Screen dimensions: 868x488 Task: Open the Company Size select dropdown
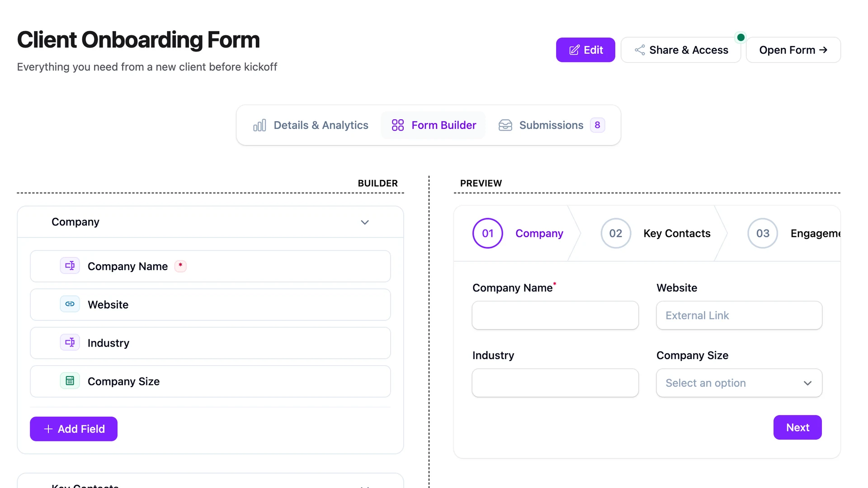(739, 383)
